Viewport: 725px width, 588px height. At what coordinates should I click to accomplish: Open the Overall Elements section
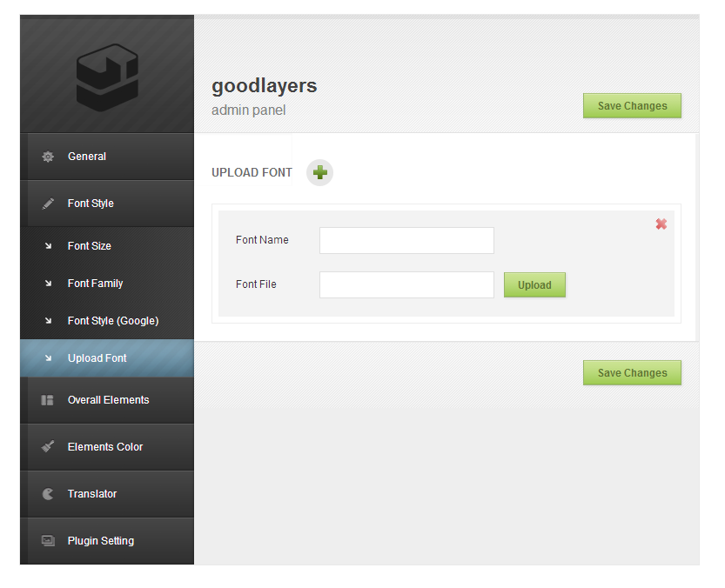point(107,400)
